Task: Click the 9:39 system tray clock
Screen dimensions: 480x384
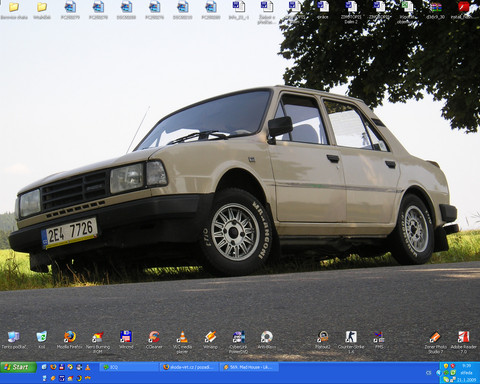Action: [x=467, y=366]
